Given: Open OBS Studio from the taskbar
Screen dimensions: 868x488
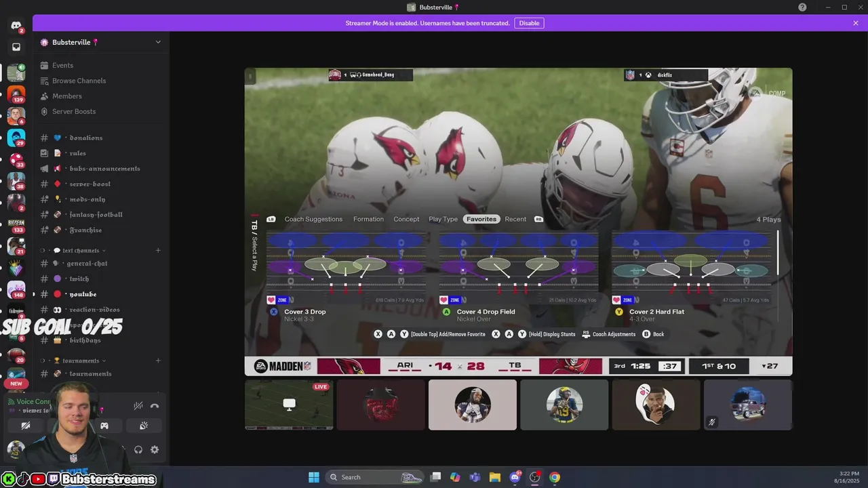Looking at the screenshot, I should coord(534,477).
